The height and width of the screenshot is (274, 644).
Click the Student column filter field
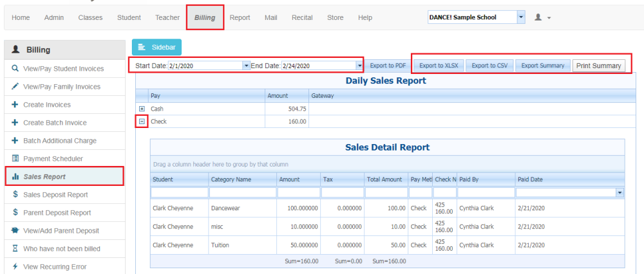[x=179, y=193]
